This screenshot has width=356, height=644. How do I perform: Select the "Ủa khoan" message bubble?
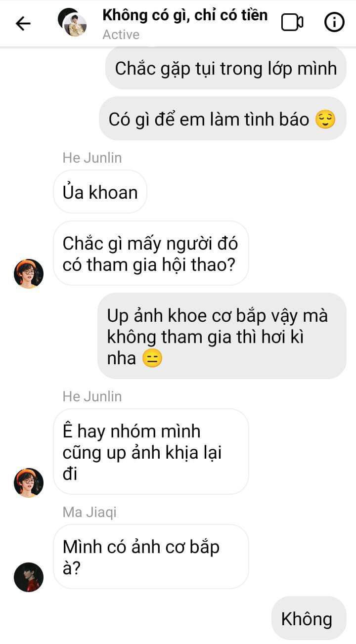point(100,192)
